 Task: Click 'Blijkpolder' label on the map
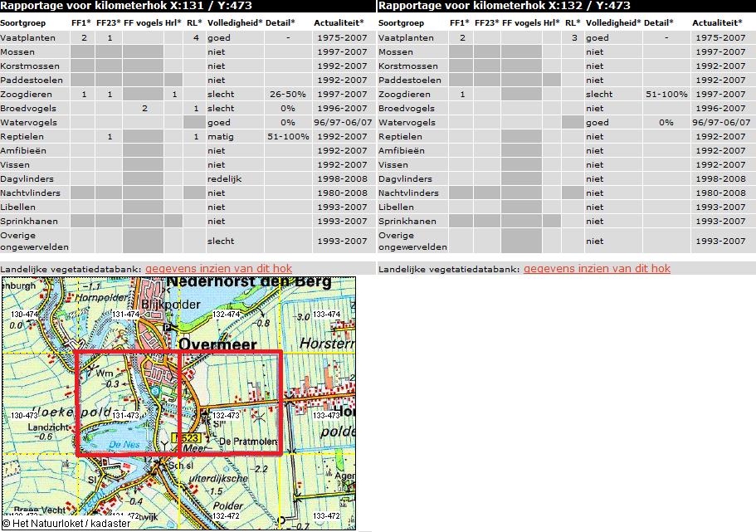[x=171, y=305]
